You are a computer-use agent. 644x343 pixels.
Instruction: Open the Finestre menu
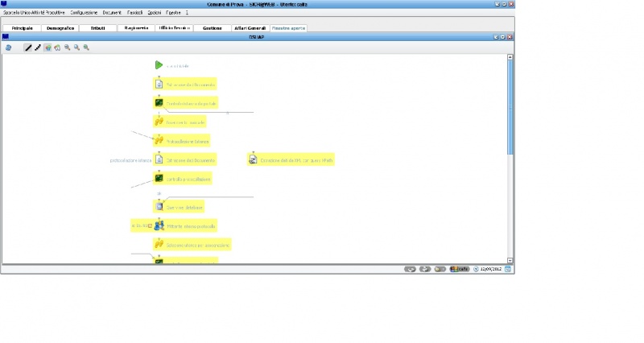[x=173, y=13]
